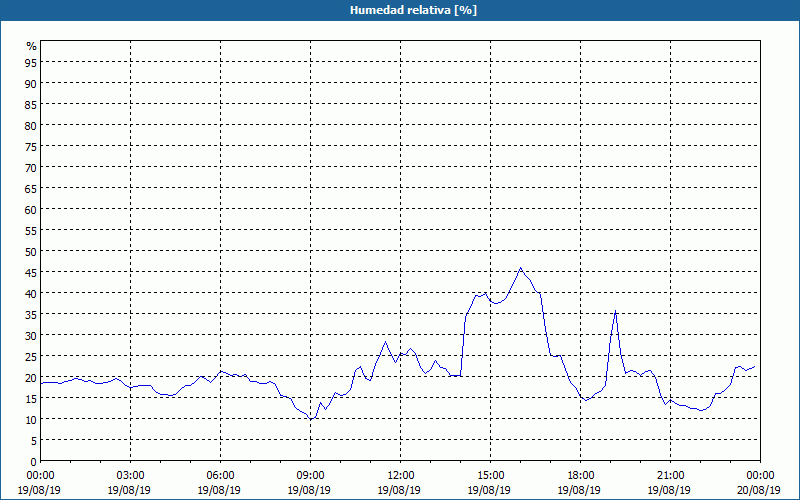Select the y-axis label '75'

tap(31, 146)
